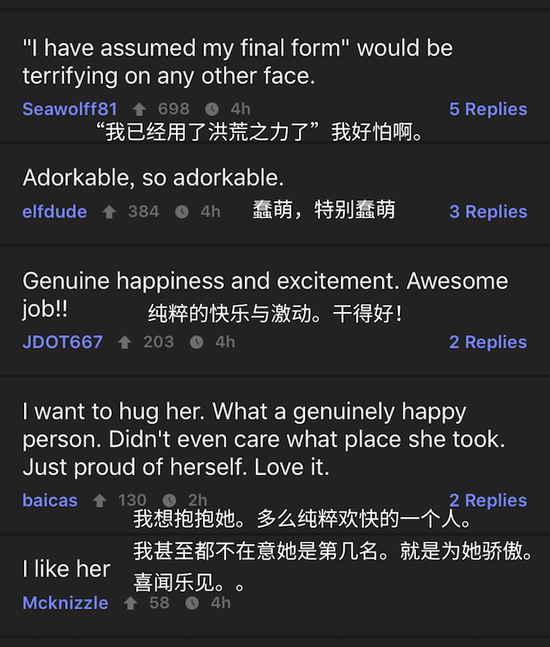
Task: Tap upvote arrow beside baicas
Action: point(99,501)
